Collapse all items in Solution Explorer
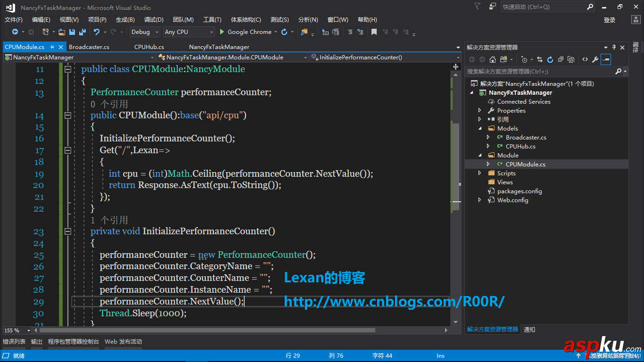 [561, 59]
